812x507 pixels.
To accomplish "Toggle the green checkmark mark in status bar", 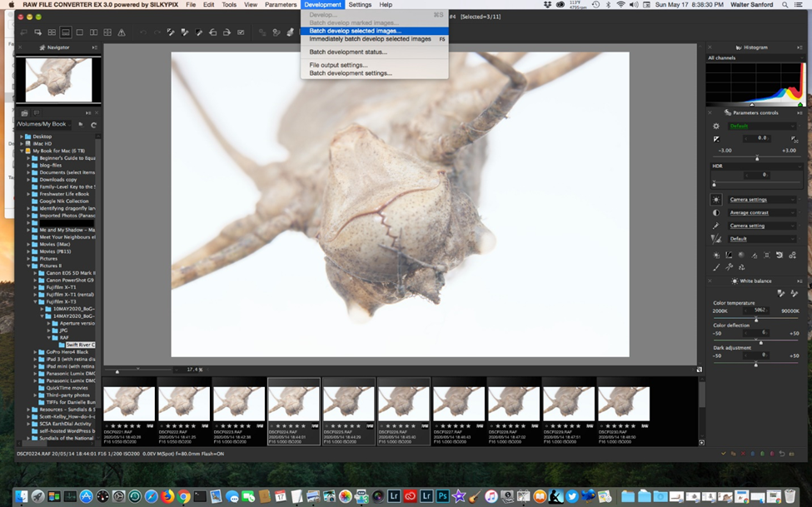I will [x=724, y=454].
